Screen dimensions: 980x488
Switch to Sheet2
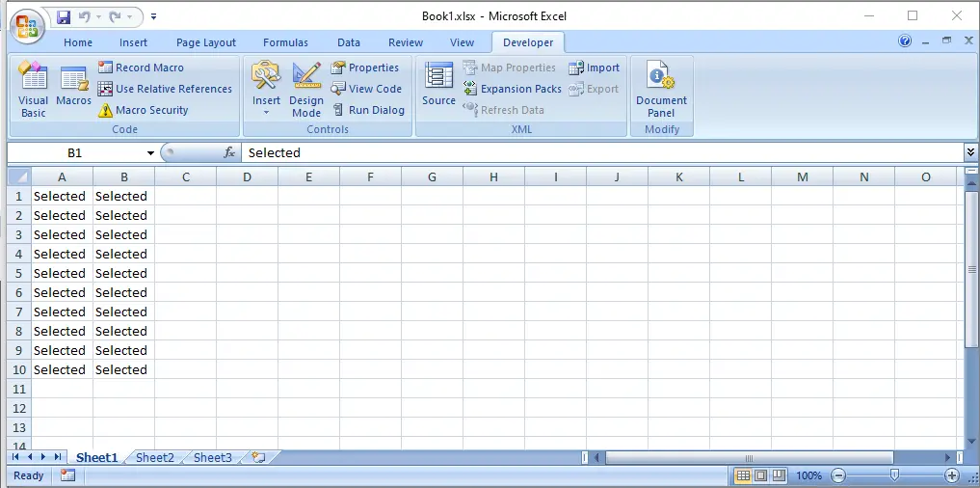click(x=155, y=457)
